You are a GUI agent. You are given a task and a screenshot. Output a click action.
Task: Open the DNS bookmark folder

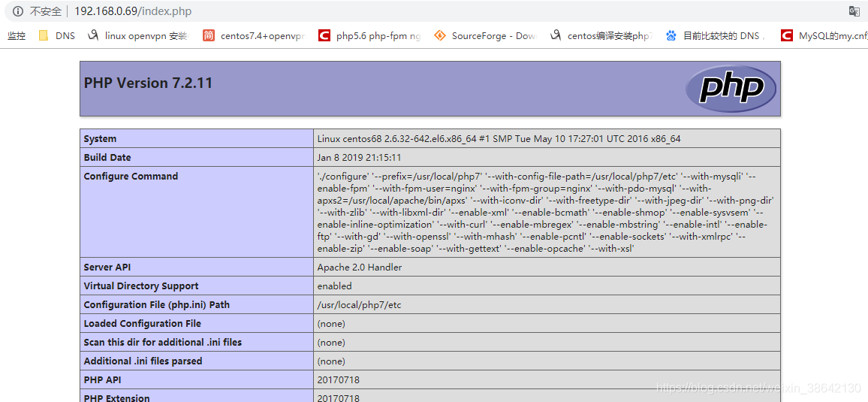[x=56, y=36]
